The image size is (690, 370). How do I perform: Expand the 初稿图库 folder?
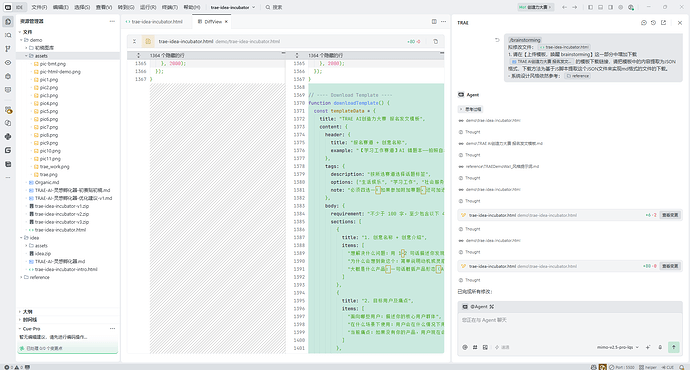click(x=26, y=48)
